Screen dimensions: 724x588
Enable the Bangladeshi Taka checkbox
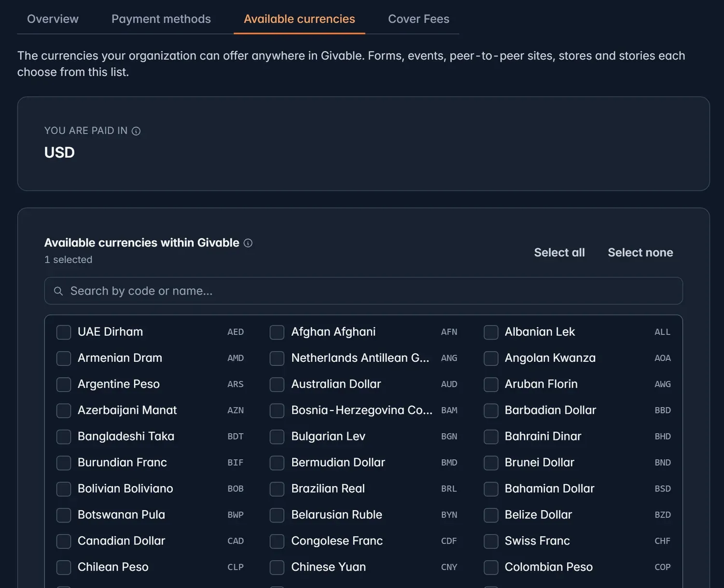[64, 437]
